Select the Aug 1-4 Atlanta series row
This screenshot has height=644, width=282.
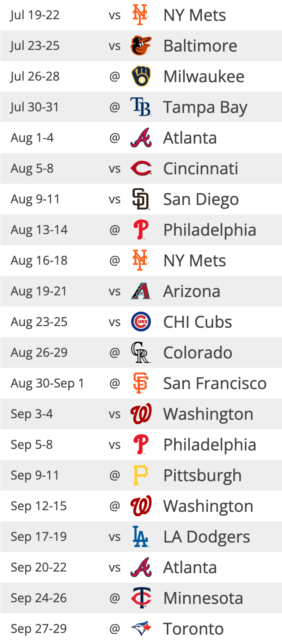(x=141, y=138)
